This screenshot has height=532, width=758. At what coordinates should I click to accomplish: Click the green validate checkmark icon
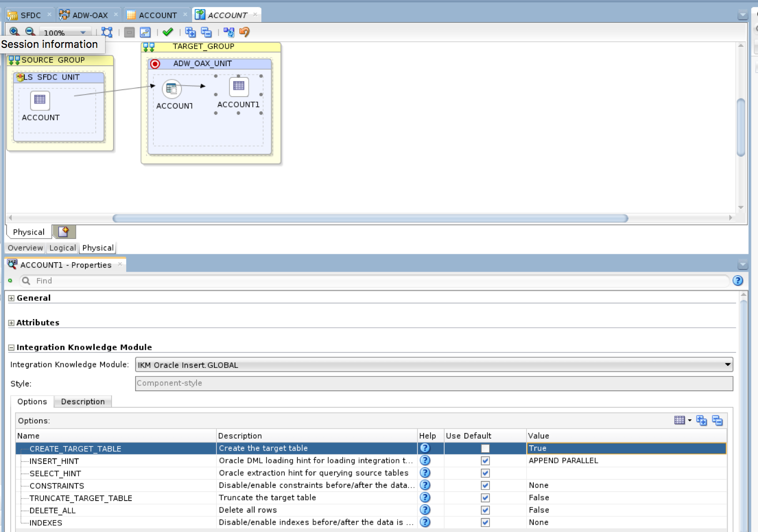point(167,32)
